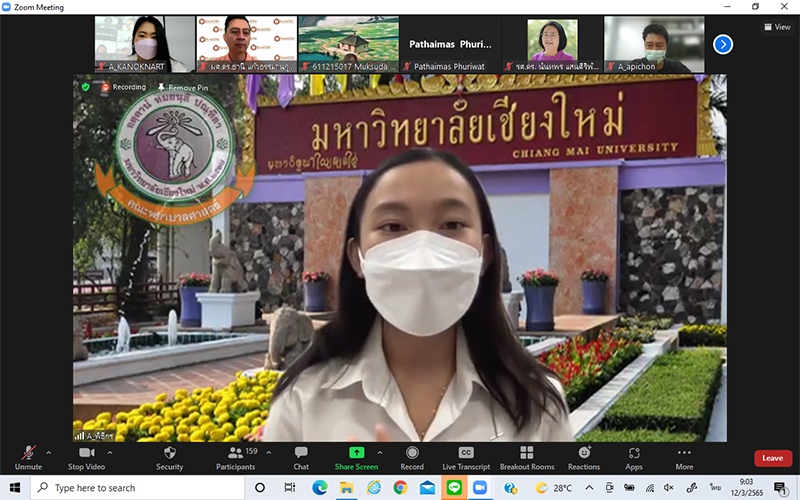Select A_apichon video thumbnail

tap(654, 44)
